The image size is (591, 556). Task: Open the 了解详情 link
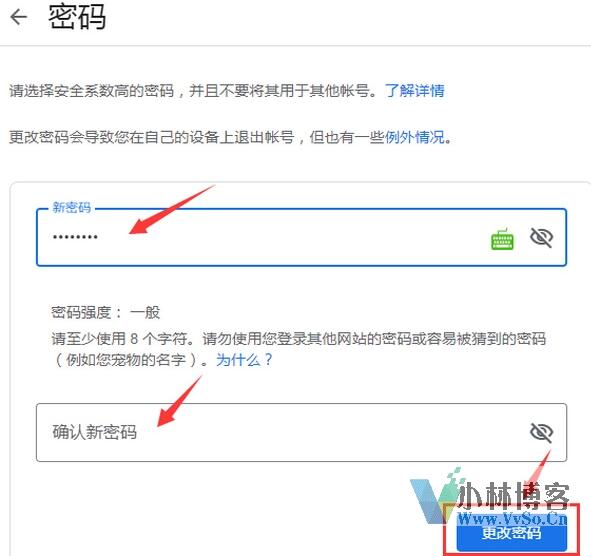(x=415, y=91)
